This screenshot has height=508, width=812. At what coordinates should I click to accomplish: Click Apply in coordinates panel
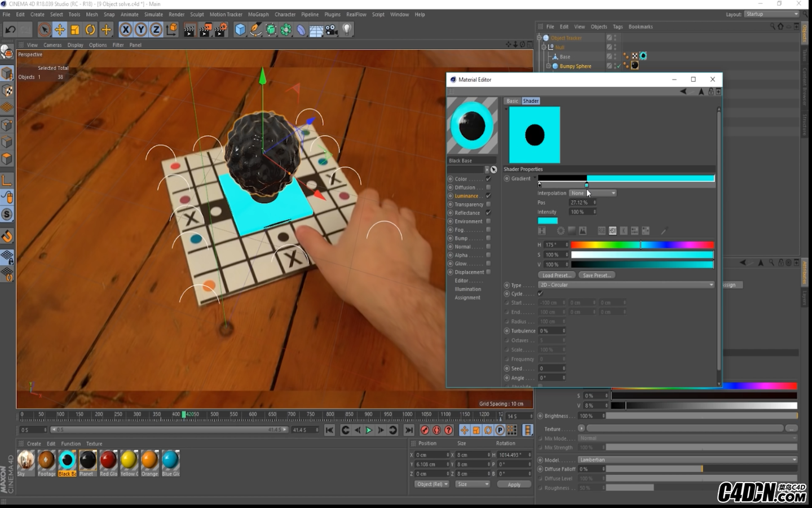pos(514,484)
